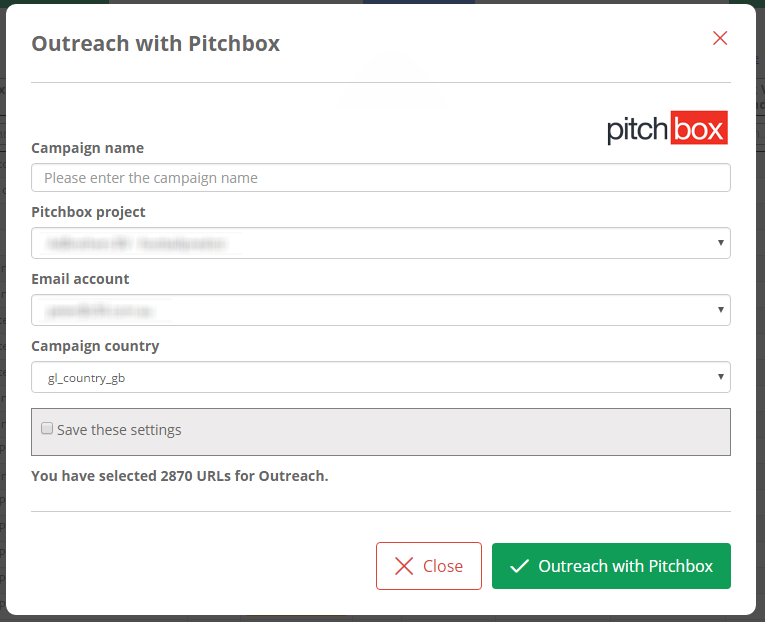Screen dimensions: 765x622
Task: Click the "Pitchbox project" field label
Action: (88, 212)
